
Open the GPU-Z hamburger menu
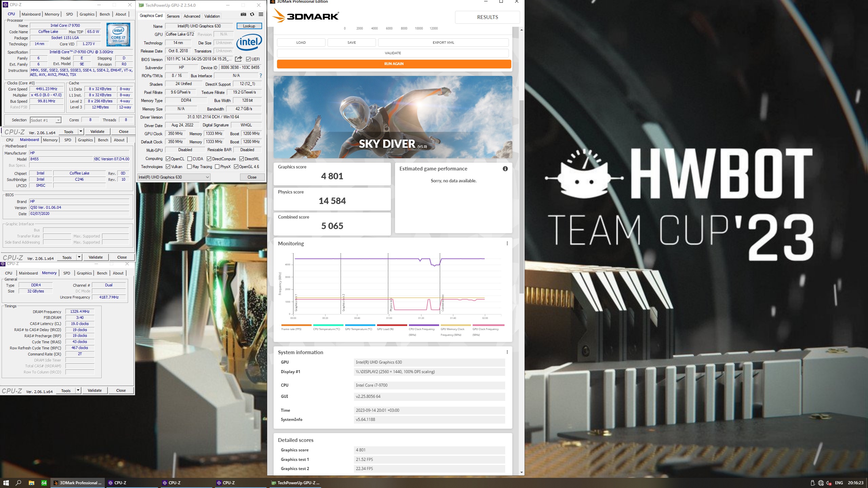pyautogui.click(x=261, y=15)
